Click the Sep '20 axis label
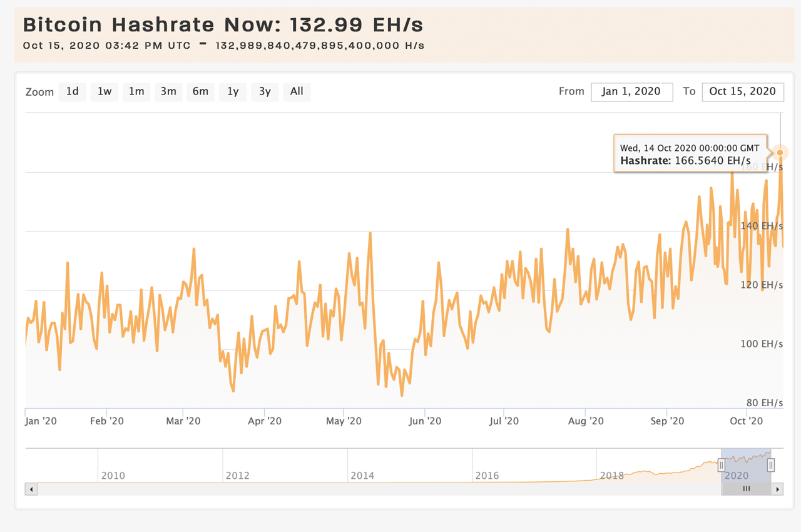Image resolution: width=801 pixels, height=532 pixels. pos(667,421)
